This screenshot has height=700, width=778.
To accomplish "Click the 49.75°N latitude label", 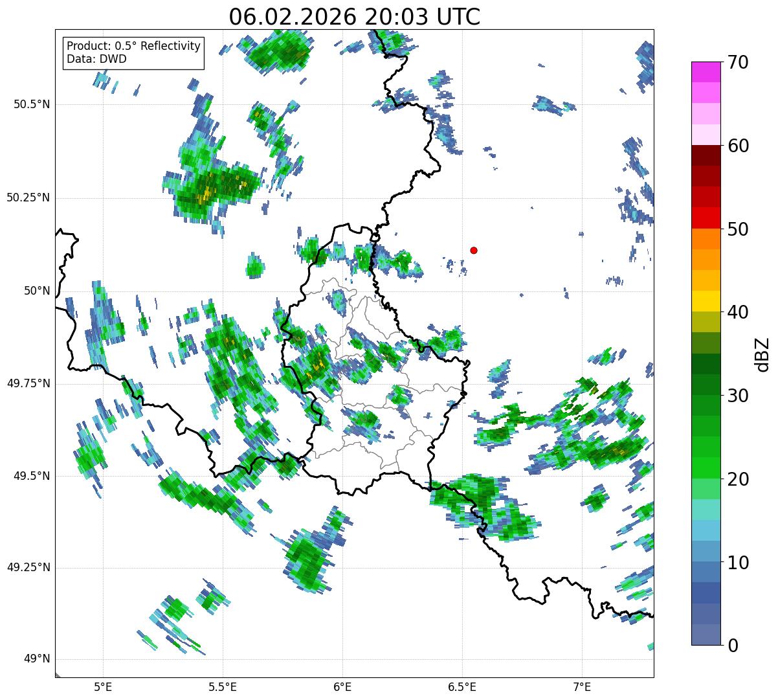I will [x=28, y=383].
